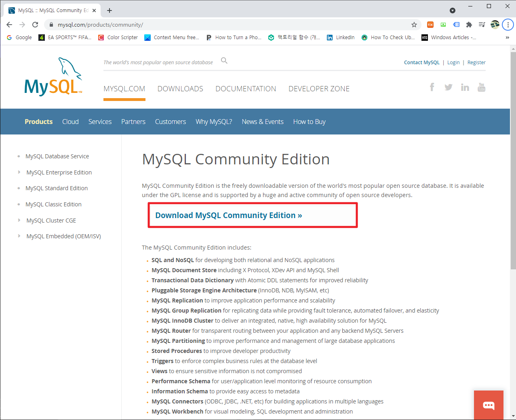Open a new tab with plus button

click(x=110, y=10)
